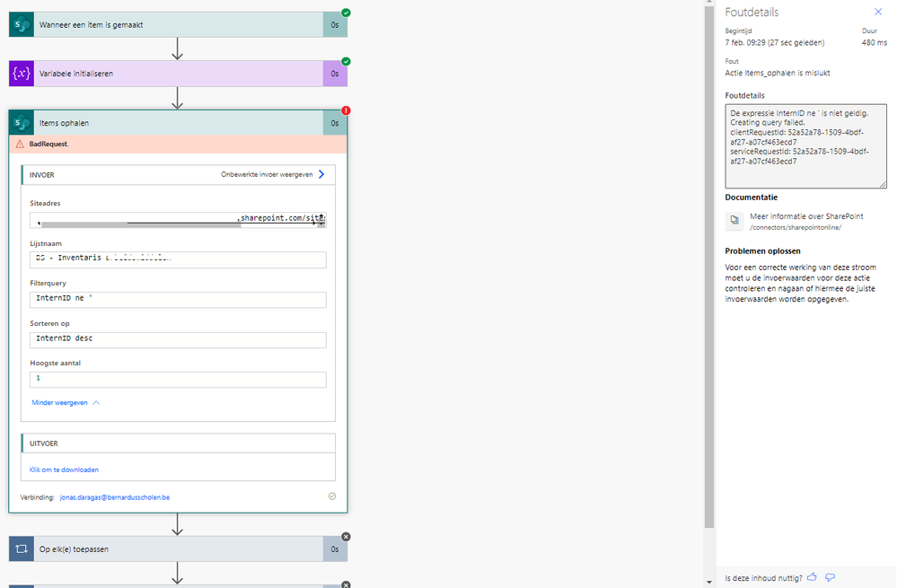The width and height of the screenshot is (897, 588).
Task: Click the 'BadRequest.' error text
Action: point(48,145)
